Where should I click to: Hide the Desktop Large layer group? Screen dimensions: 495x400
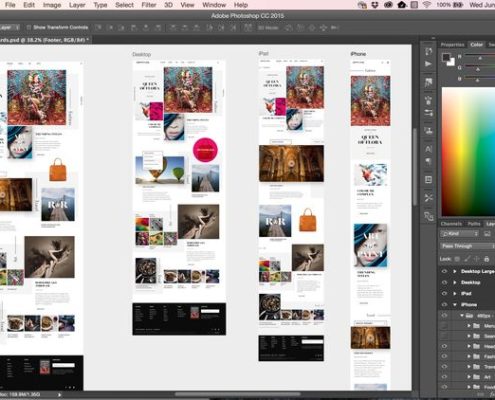(444, 271)
